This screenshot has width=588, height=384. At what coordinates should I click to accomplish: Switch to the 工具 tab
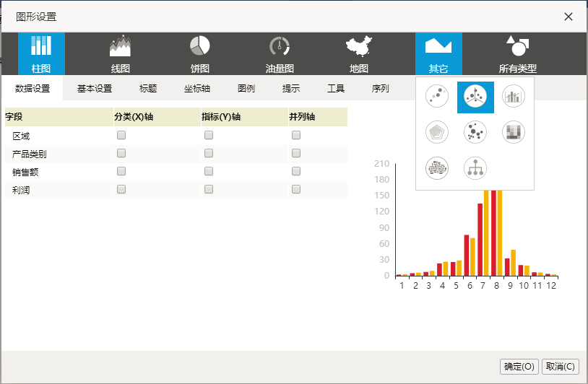point(336,88)
